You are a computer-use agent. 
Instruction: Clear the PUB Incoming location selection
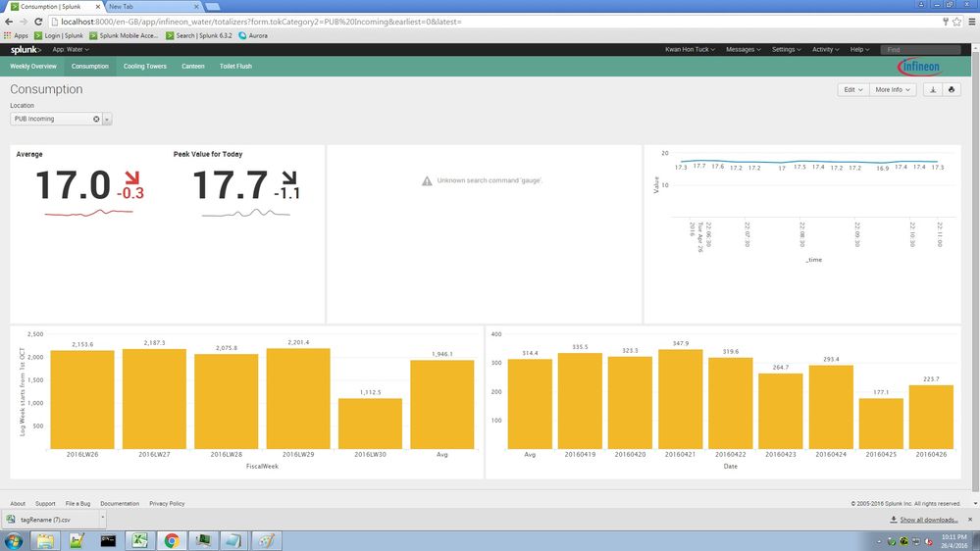coord(96,119)
